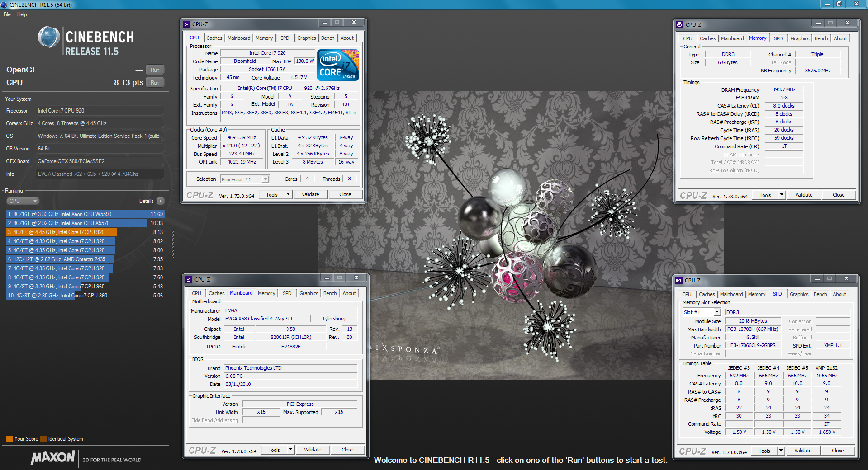Open the Help menu
This screenshot has width=868, height=470.
click(x=22, y=14)
